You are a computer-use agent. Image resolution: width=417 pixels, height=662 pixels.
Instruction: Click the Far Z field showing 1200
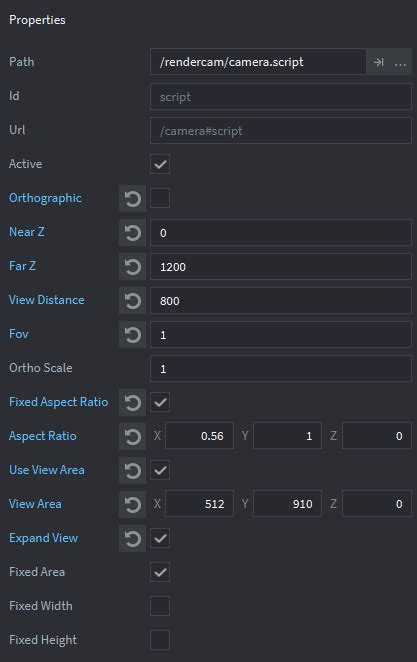[281, 266]
